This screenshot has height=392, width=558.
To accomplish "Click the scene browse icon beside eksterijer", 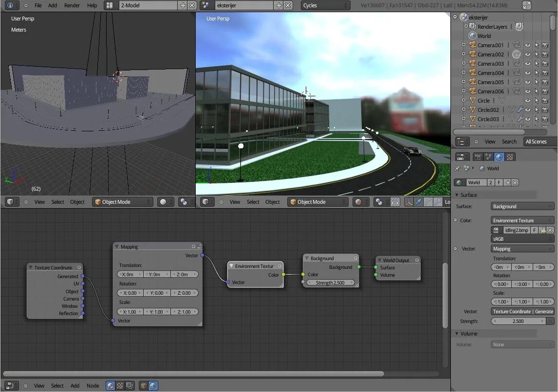I will tap(205, 5).
